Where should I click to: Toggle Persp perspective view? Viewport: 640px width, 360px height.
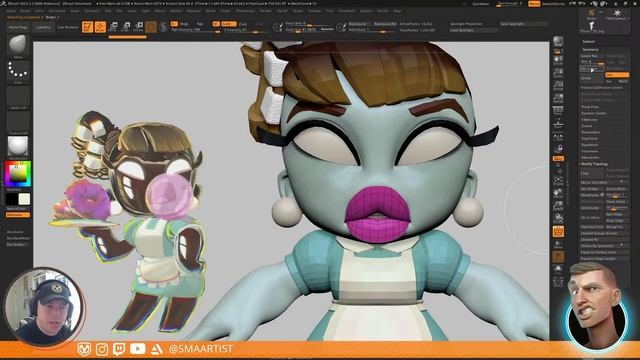pos(558,111)
